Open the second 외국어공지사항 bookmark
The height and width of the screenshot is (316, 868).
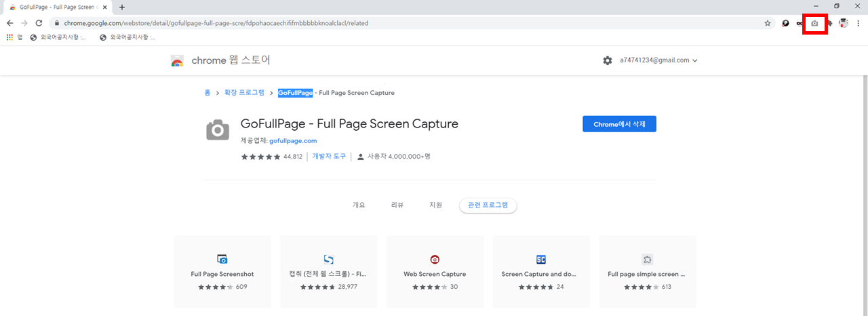pyautogui.click(x=127, y=37)
